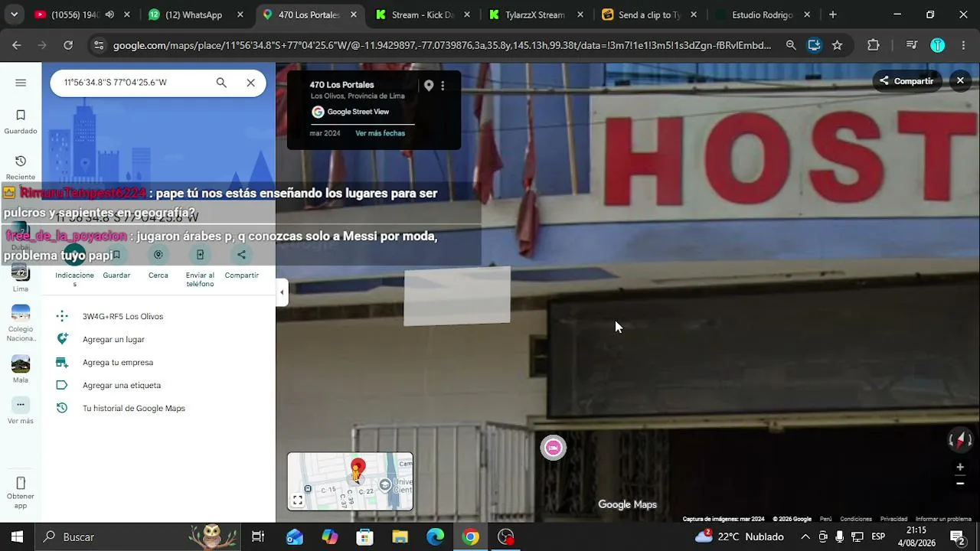The width and height of the screenshot is (980, 551).
Task: Open File Explorer from taskbar
Action: tap(400, 536)
